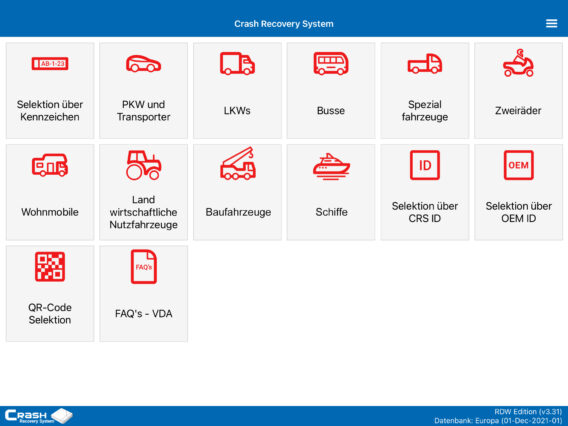Click the PKW und Transporter label
The height and width of the screenshot is (426, 568).
(143, 110)
